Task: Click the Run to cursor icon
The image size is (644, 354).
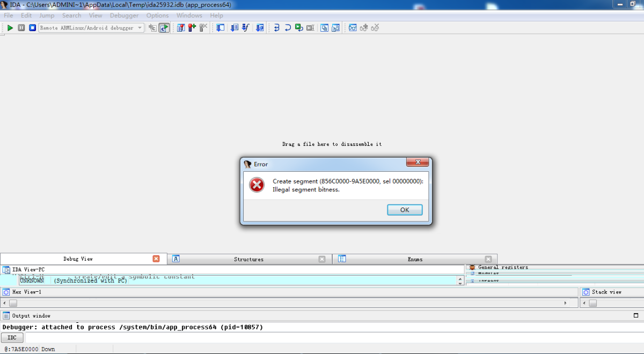Action: [310, 27]
